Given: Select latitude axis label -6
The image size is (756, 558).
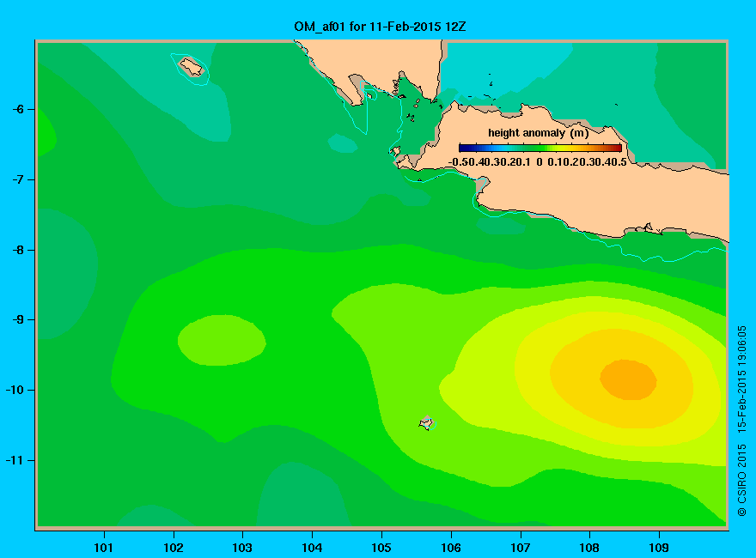Looking at the screenshot, I should (x=18, y=109).
